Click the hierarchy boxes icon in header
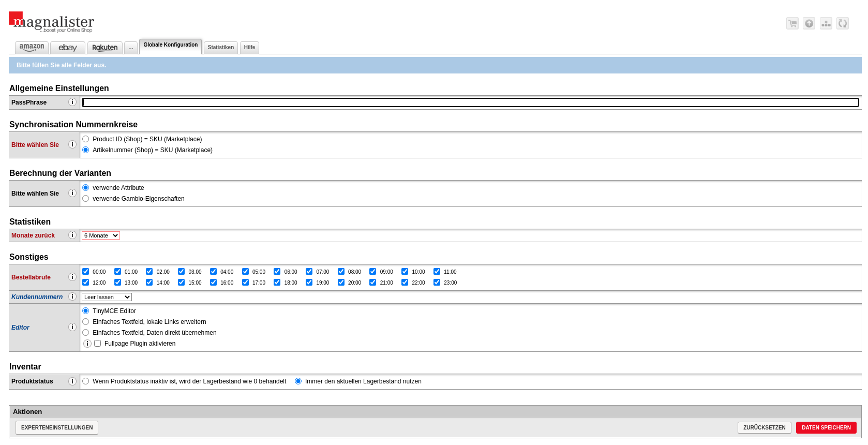Viewport: 868px width, 445px height. [x=826, y=23]
